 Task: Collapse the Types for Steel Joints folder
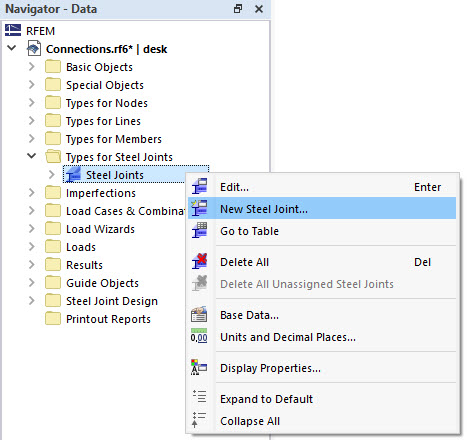pos(32,156)
